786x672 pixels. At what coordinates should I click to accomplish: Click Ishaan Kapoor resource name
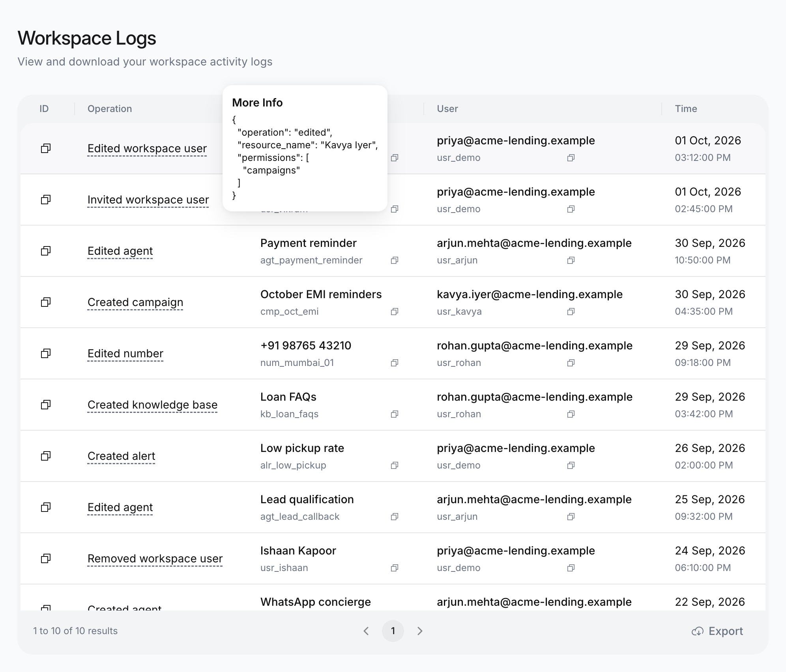tap(298, 551)
